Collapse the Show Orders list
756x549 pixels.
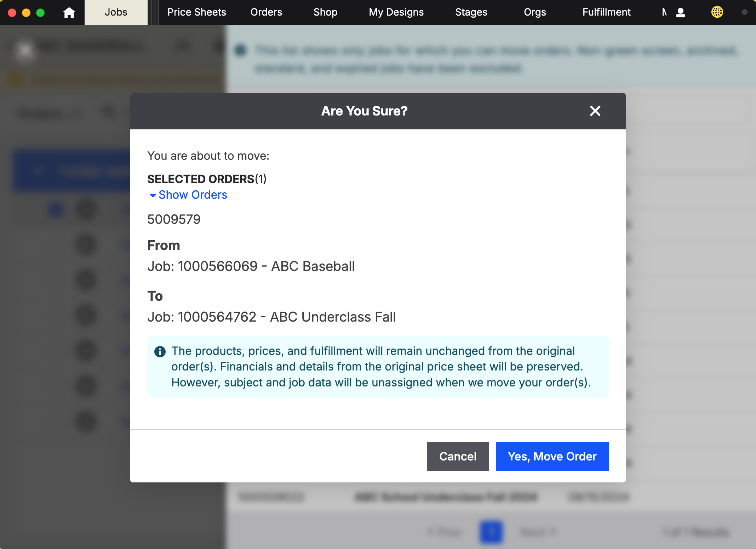click(x=193, y=195)
